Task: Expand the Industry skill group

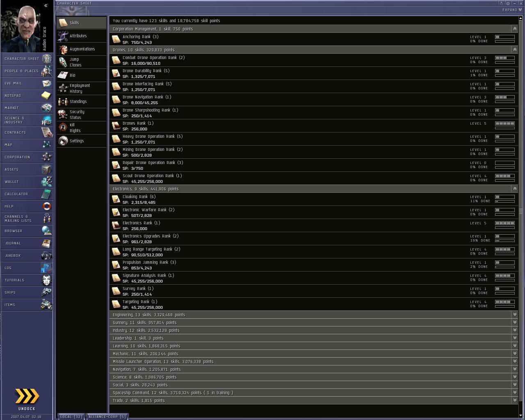Action: (x=514, y=330)
